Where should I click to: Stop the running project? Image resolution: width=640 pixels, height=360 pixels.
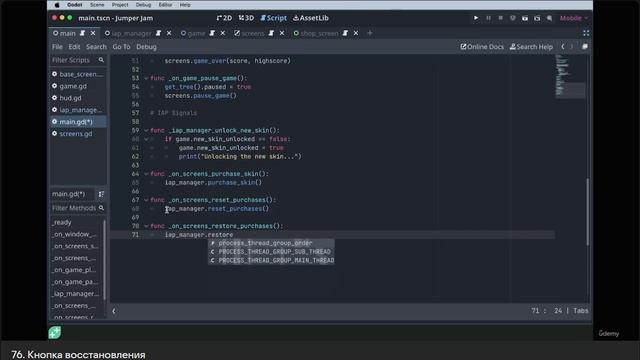[500, 18]
